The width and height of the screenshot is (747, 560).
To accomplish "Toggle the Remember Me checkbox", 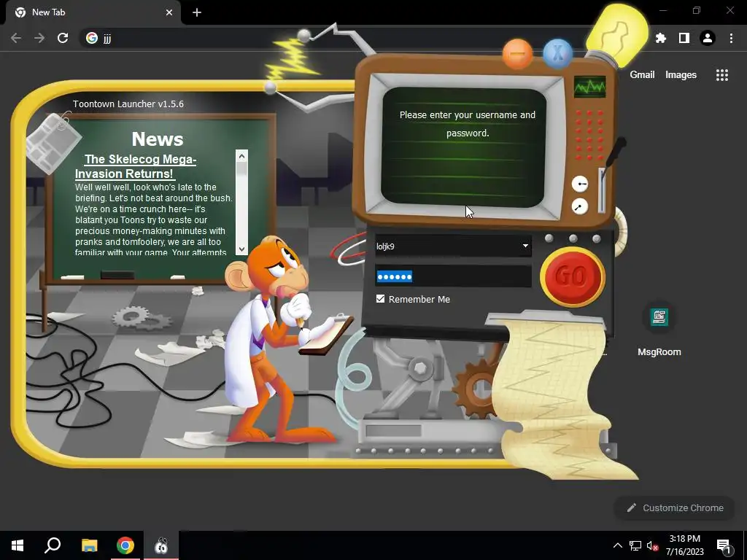I will (x=380, y=298).
